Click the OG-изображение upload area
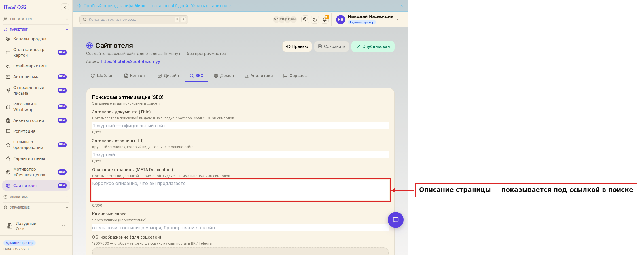This screenshot has width=644, height=255. [240, 251]
